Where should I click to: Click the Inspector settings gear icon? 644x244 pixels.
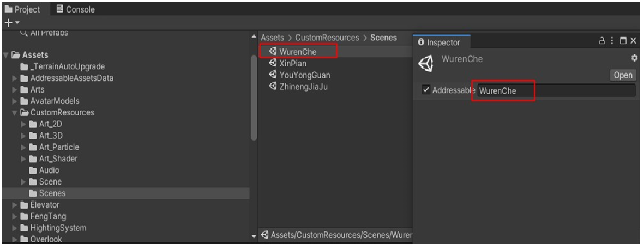click(x=634, y=58)
